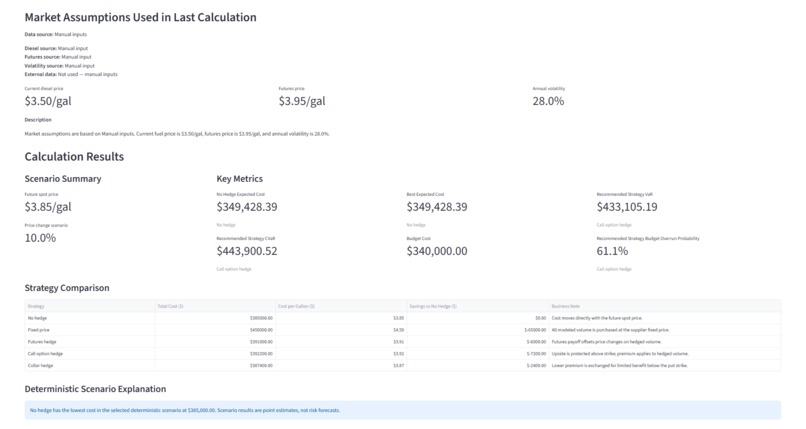The height and width of the screenshot is (429, 806).
Task: Click the 10.0% price change scenario value
Action: (40, 238)
